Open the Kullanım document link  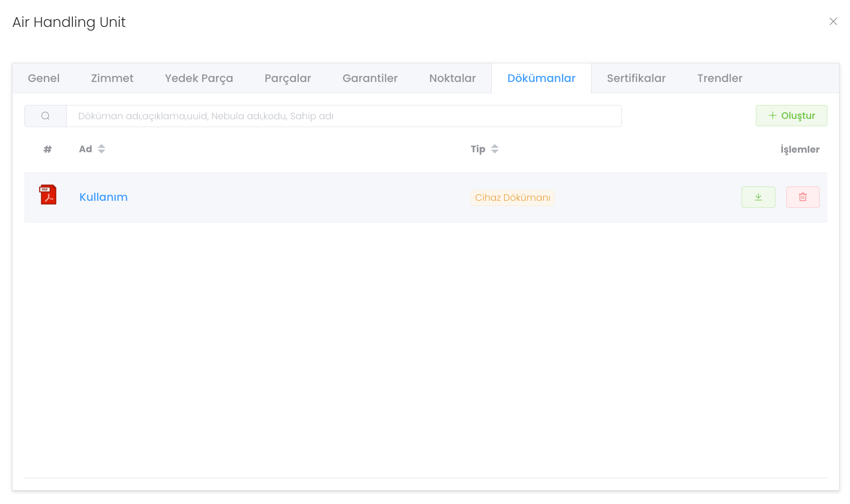click(104, 197)
